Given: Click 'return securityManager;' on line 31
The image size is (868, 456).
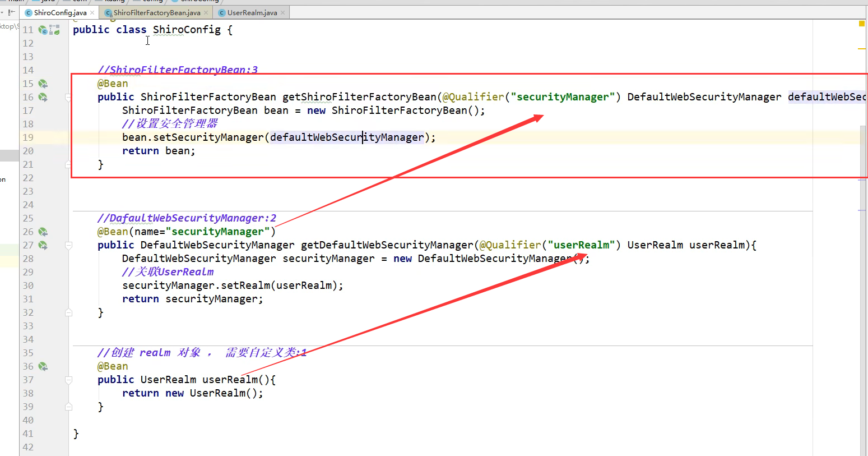Looking at the screenshot, I should [193, 299].
